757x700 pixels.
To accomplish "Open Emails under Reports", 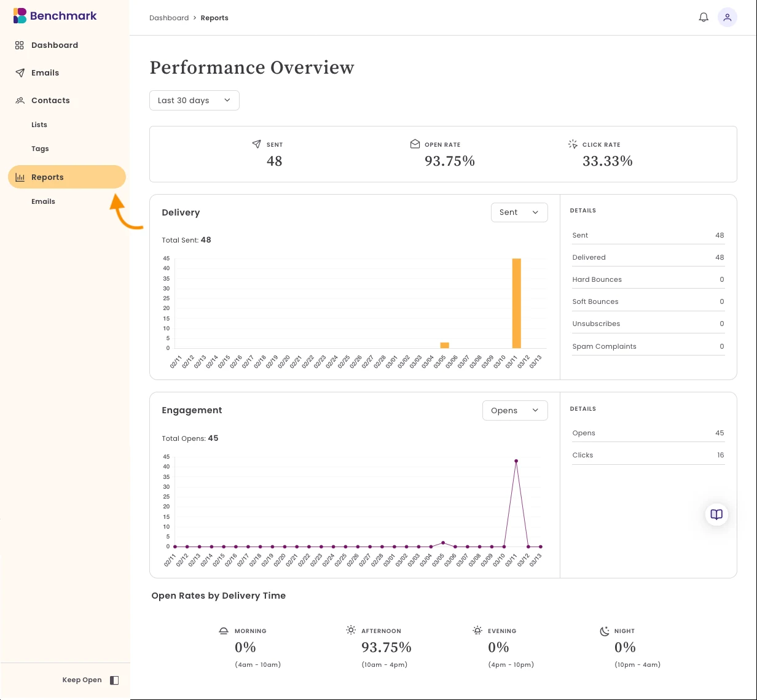I will click(x=43, y=201).
